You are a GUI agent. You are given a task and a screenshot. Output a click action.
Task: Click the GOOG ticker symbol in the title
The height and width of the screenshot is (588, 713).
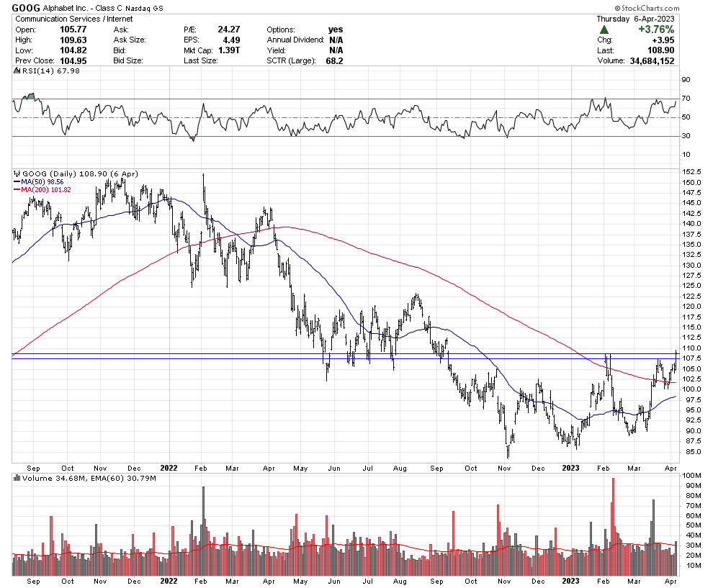click(x=26, y=8)
